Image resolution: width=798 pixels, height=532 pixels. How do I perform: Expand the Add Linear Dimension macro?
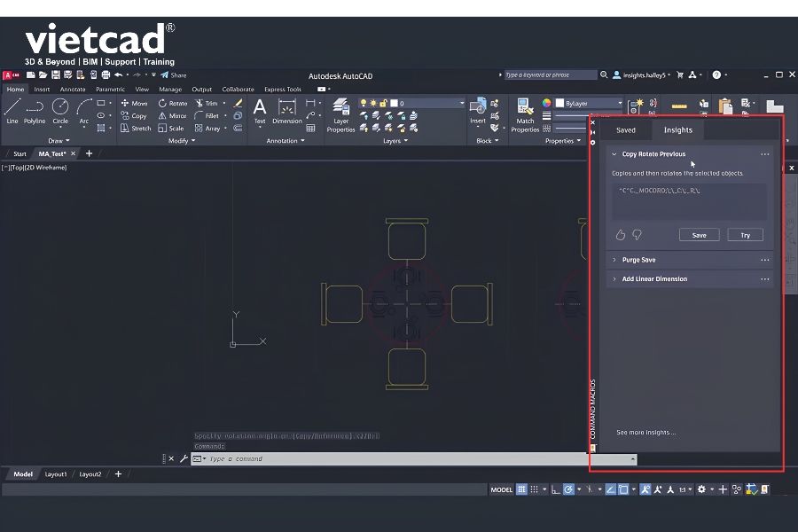pos(614,279)
